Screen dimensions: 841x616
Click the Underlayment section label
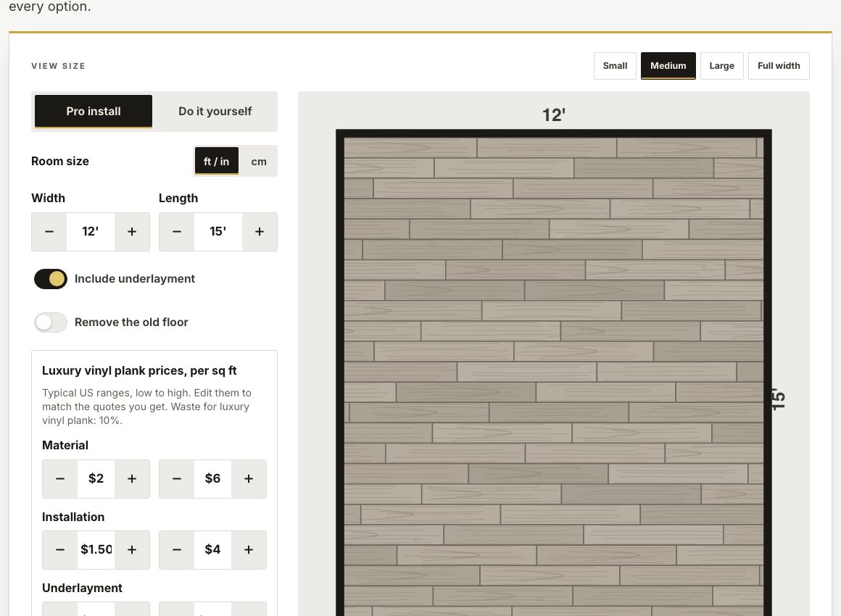click(82, 588)
